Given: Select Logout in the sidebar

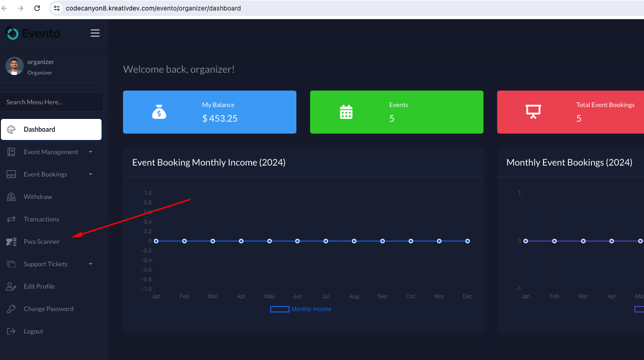Looking at the screenshot, I should click(x=33, y=331).
